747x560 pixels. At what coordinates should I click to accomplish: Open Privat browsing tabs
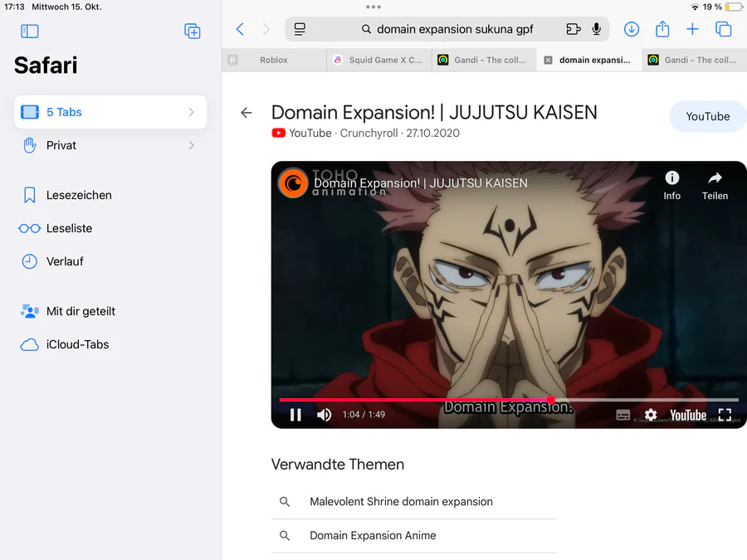[110, 145]
